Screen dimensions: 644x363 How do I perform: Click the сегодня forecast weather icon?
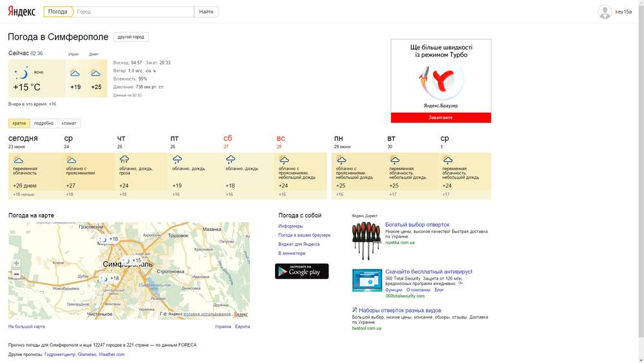[x=18, y=159]
